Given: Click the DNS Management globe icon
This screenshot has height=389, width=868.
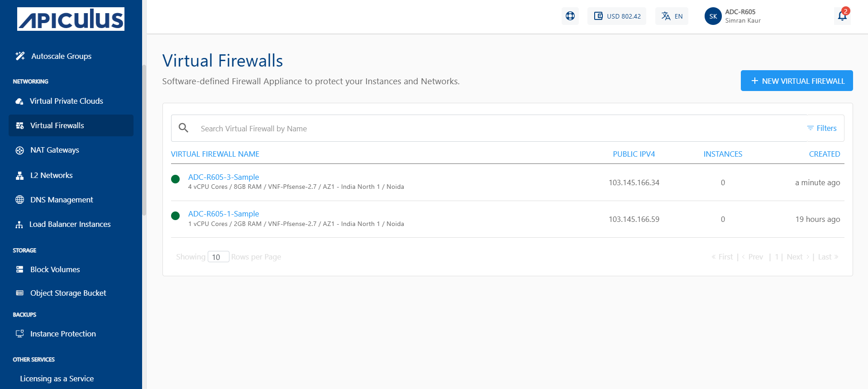Looking at the screenshot, I should point(20,200).
